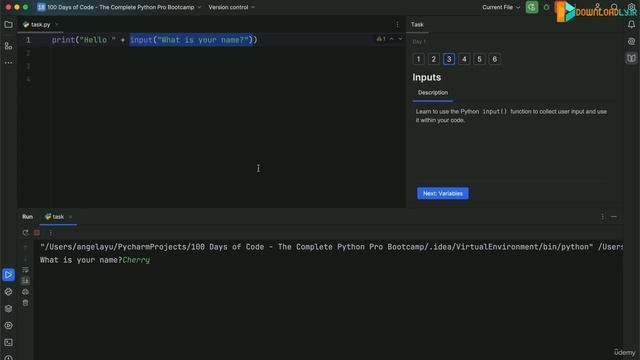The width and height of the screenshot is (640, 360).
Task: Open the Structure tool window icon
Action: (8, 46)
